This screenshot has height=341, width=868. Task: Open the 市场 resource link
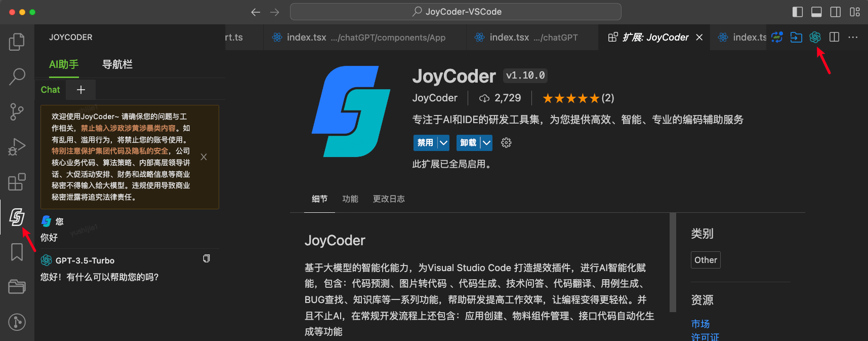click(700, 324)
